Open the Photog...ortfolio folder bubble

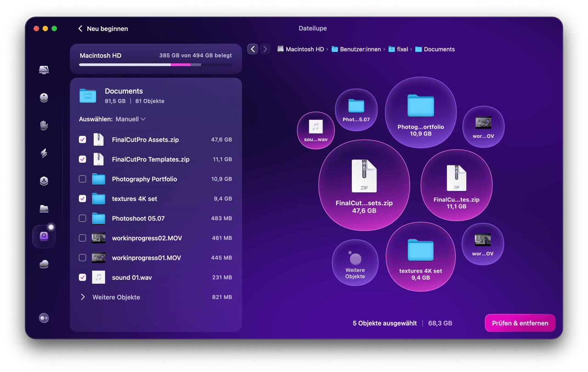click(x=420, y=112)
